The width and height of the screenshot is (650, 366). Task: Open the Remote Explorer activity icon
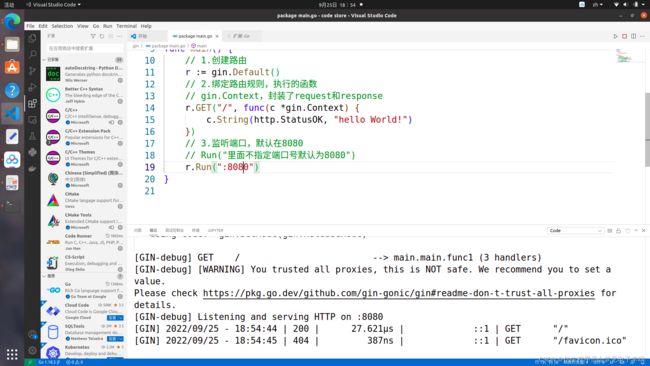coord(32,120)
